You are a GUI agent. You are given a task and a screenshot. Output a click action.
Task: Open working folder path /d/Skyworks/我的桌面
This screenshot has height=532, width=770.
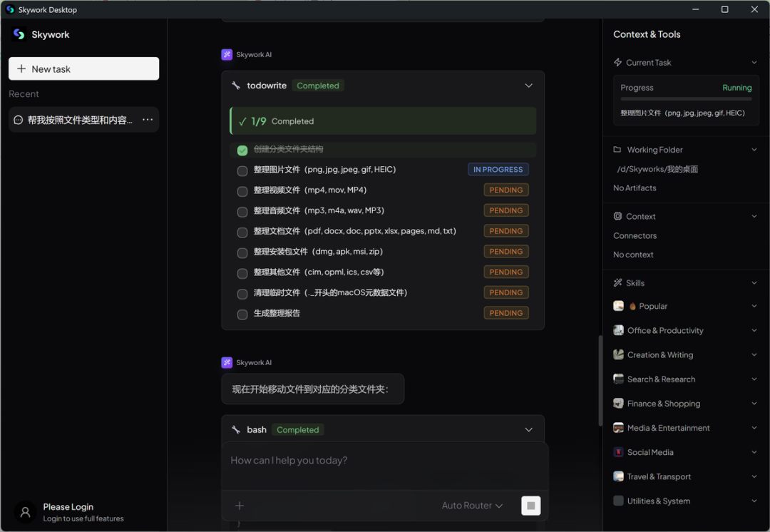tap(657, 169)
